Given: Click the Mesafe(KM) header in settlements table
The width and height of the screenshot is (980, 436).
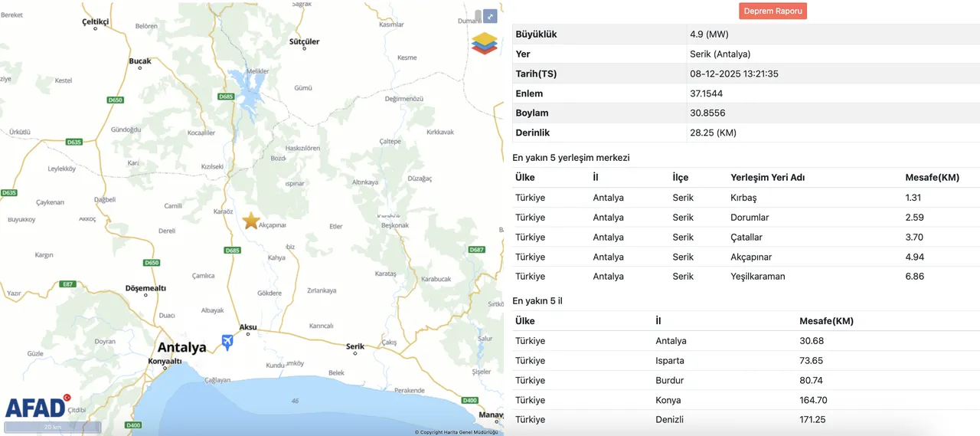Looking at the screenshot, I should coord(932,177).
